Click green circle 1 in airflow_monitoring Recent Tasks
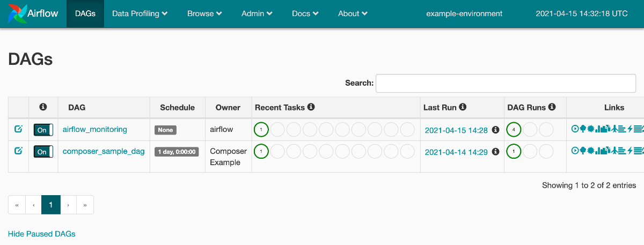 tap(261, 129)
